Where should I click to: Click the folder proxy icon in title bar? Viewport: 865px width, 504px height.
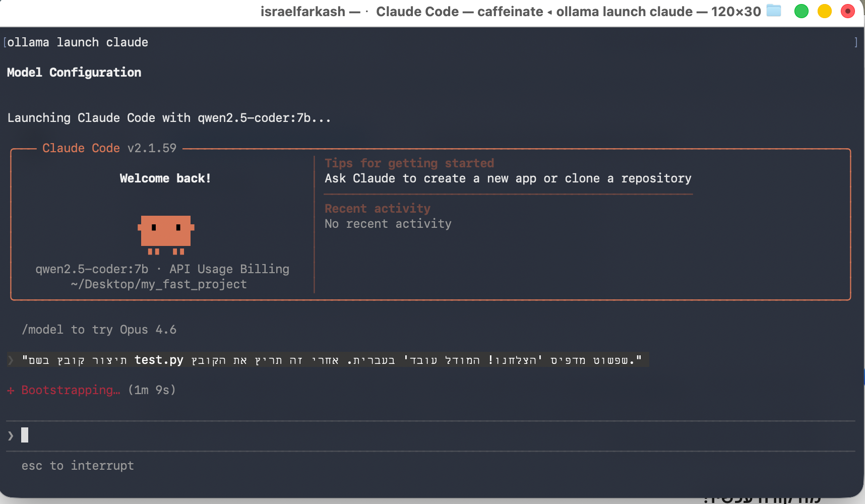773,11
